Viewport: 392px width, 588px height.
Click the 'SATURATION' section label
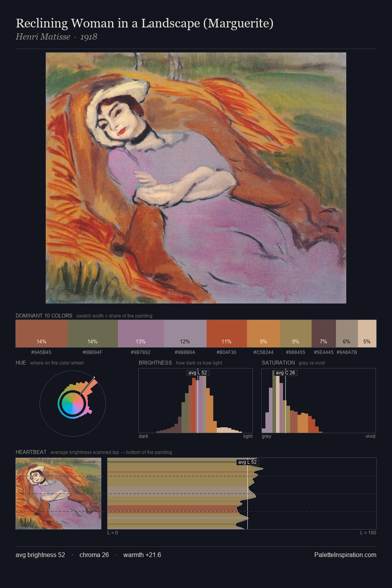(x=278, y=363)
